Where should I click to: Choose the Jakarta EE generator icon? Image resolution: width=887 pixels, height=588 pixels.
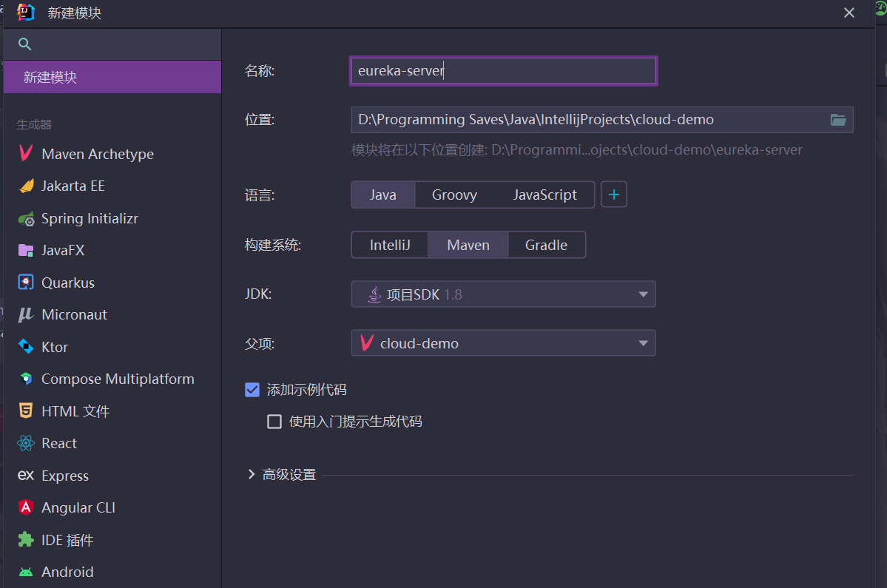coord(27,186)
